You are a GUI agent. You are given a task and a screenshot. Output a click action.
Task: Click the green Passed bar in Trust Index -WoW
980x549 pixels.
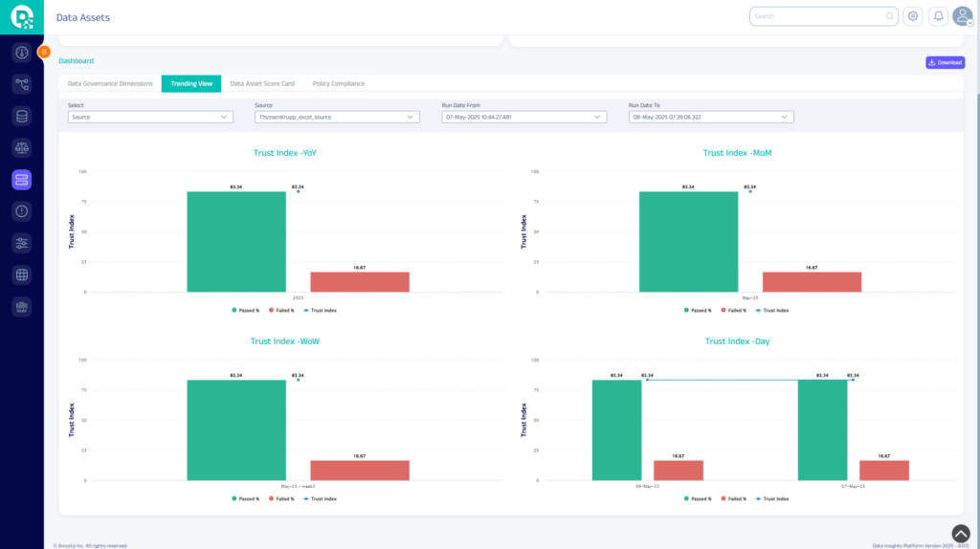[236, 430]
